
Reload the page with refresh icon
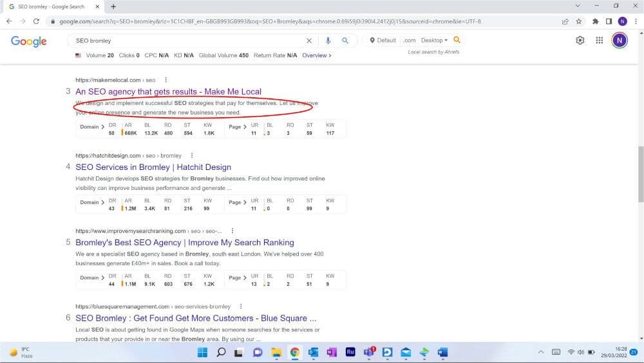click(x=36, y=21)
